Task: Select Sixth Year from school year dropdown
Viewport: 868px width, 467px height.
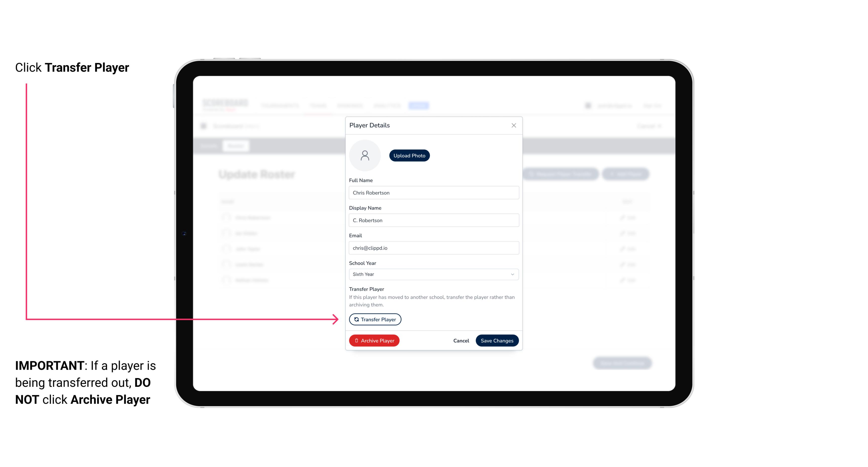Action: (x=433, y=274)
